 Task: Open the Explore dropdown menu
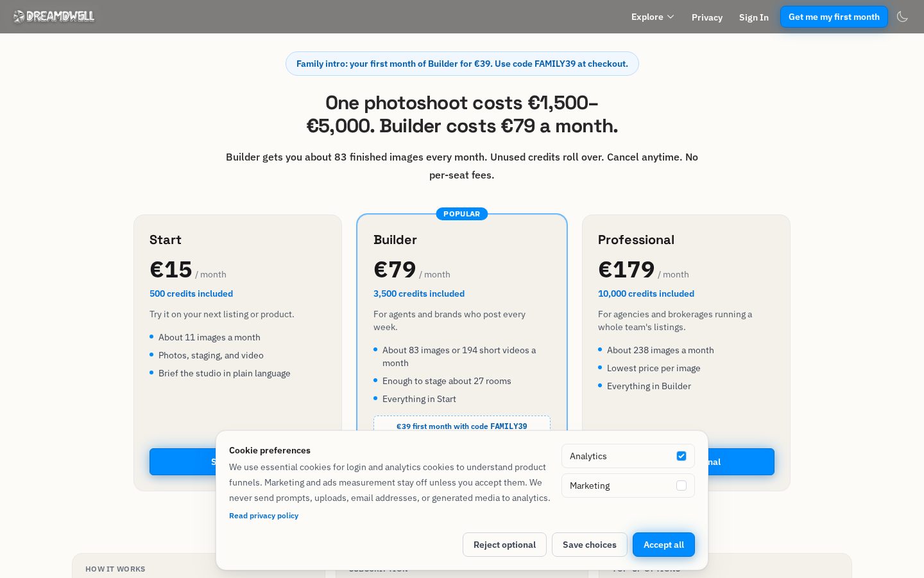coord(653,17)
